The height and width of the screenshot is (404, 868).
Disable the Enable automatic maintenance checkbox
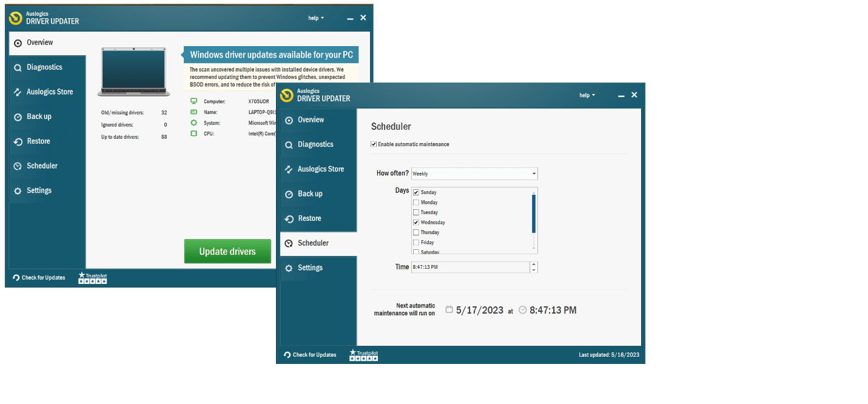pyautogui.click(x=374, y=144)
